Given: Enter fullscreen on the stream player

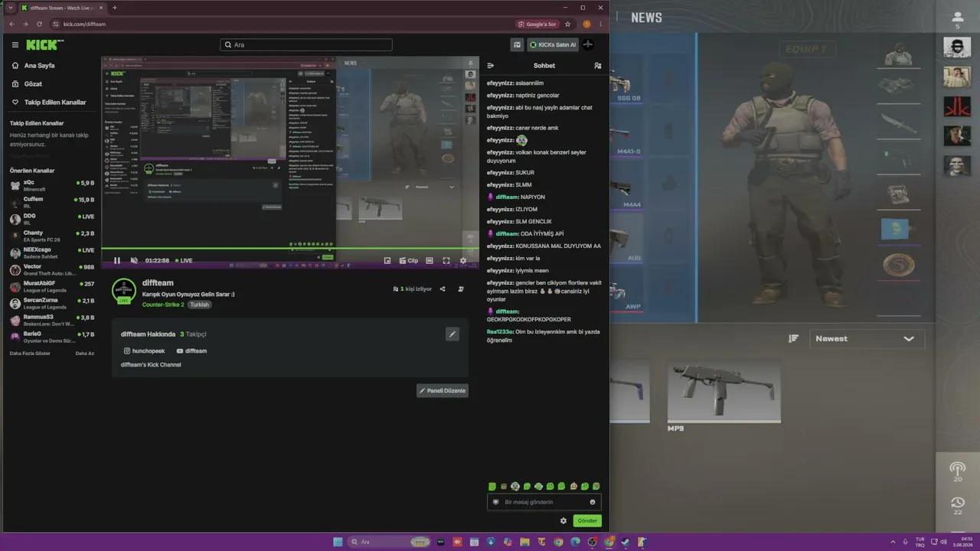Looking at the screenshot, I should click(446, 261).
